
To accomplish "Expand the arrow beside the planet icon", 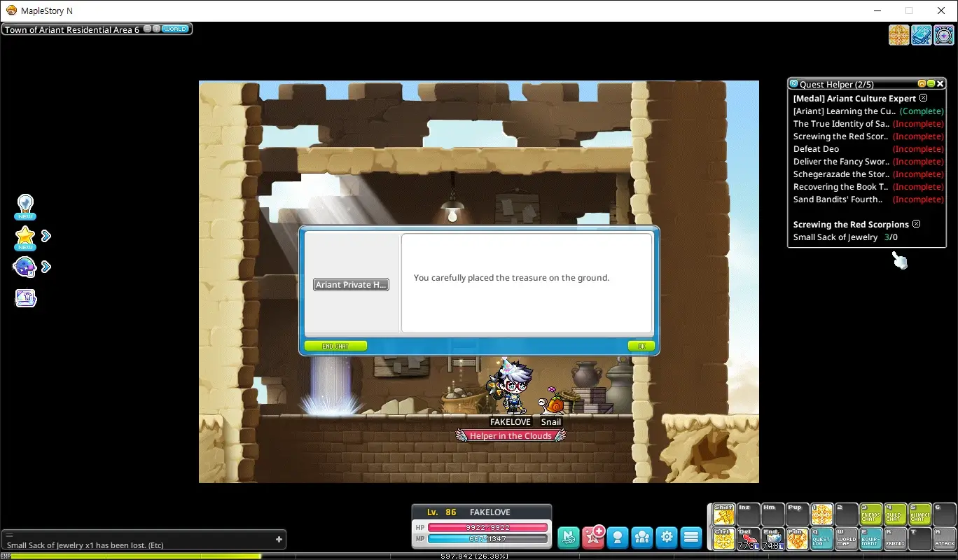I will (x=46, y=267).
